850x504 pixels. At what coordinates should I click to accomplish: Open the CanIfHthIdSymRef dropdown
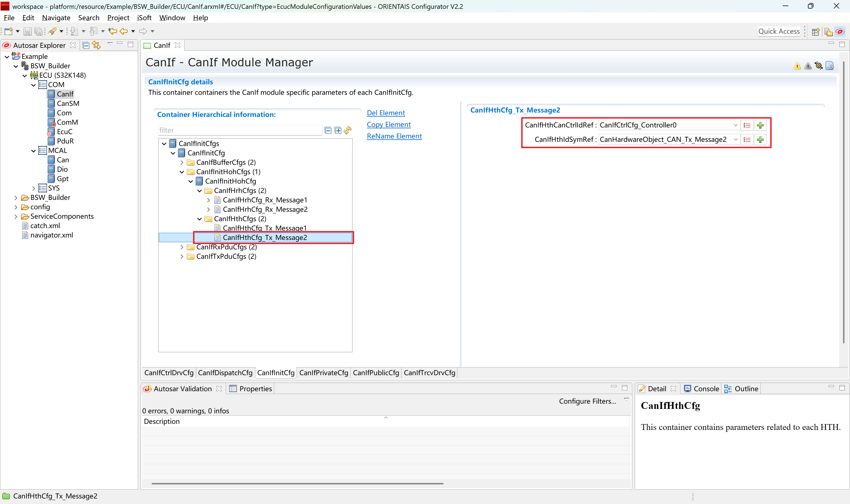pyautogui.click(x=735, y=140)
